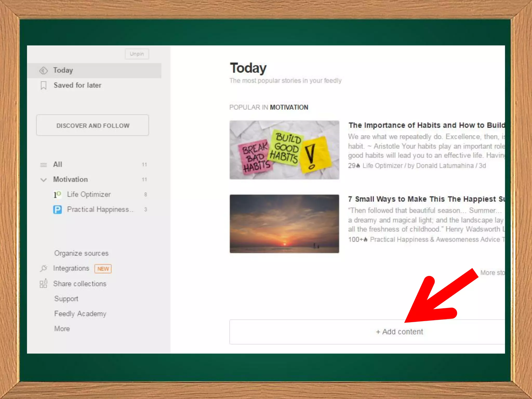Viewport: 532px width, 399px height.
Task: Click the Saved for later bookmark icon
Action: click(x=44, y=85)
